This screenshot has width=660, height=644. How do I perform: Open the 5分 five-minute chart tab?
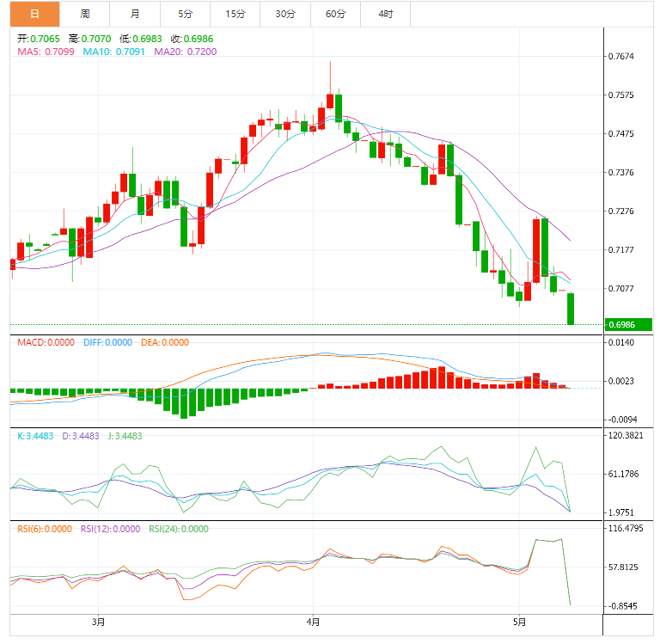(185, 14)
